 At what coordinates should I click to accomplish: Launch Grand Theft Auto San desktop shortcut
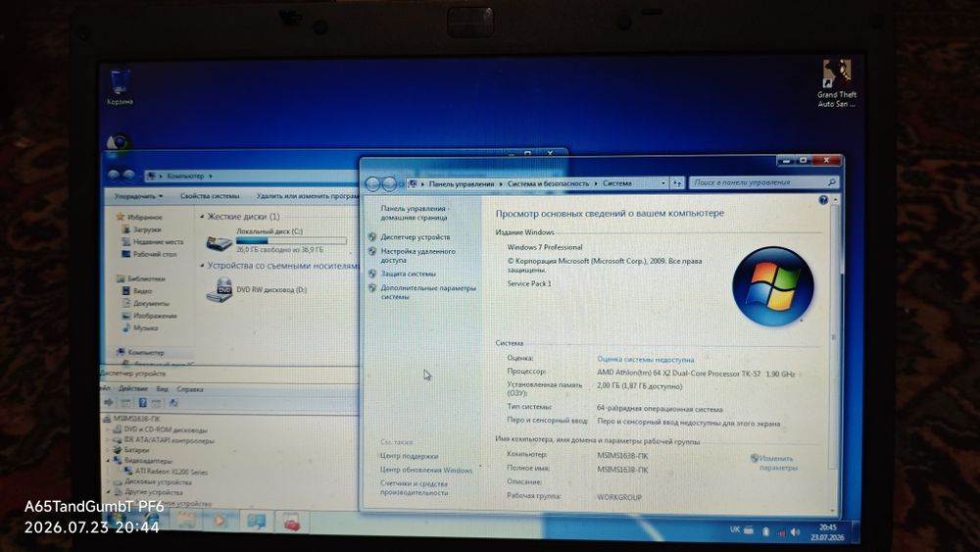(837, 83)
